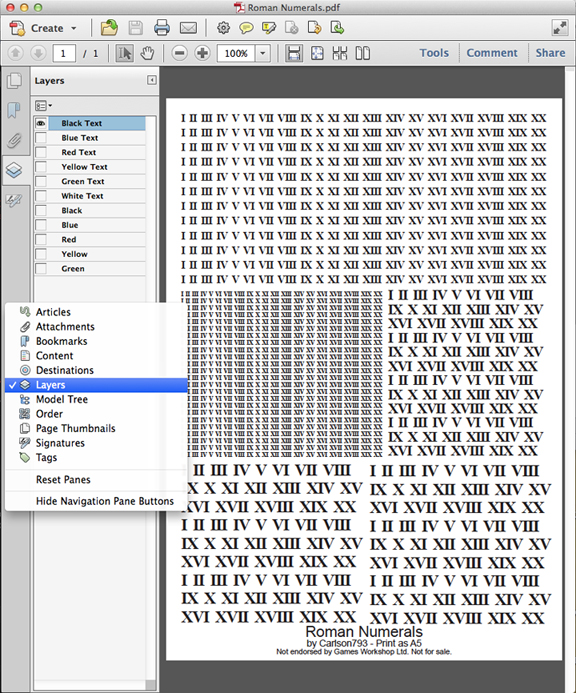576x693 pixels.
Task: Choose Articles from context menu
Action: pyautogui.click(x=96, y=312)
